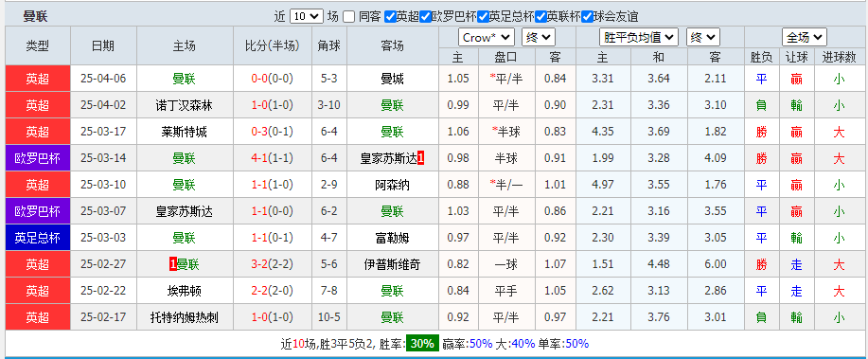Open the 终 dropdown next to Crow*
868x359 pixels.
[538, 38]
